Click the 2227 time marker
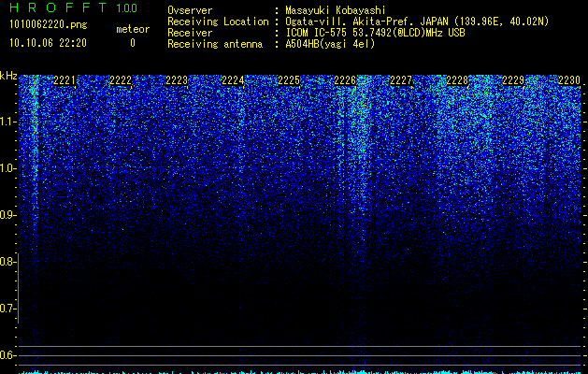 pyautogui.click(x=401, y=80)
